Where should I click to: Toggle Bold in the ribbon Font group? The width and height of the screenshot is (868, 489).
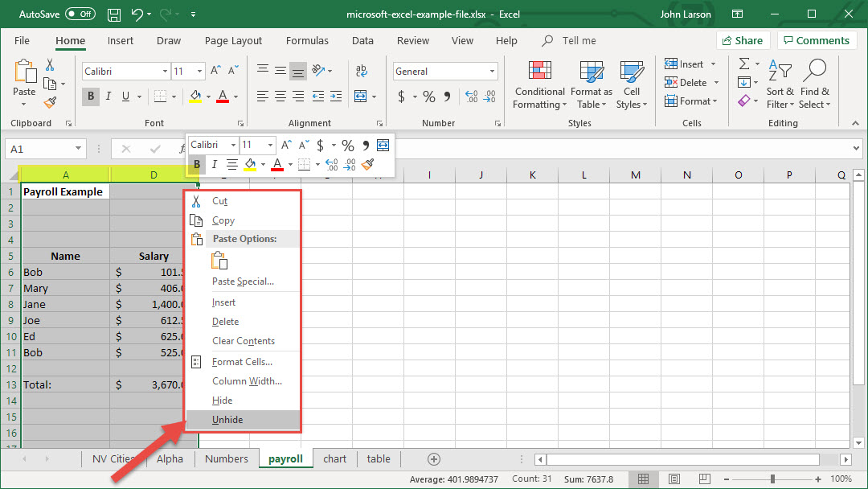[x=91, y=97]
